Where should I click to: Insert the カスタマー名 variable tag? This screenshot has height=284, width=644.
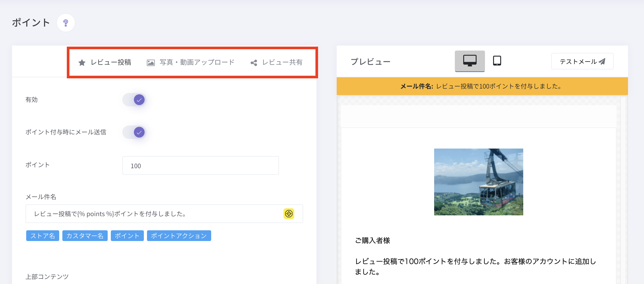point(85,236)
